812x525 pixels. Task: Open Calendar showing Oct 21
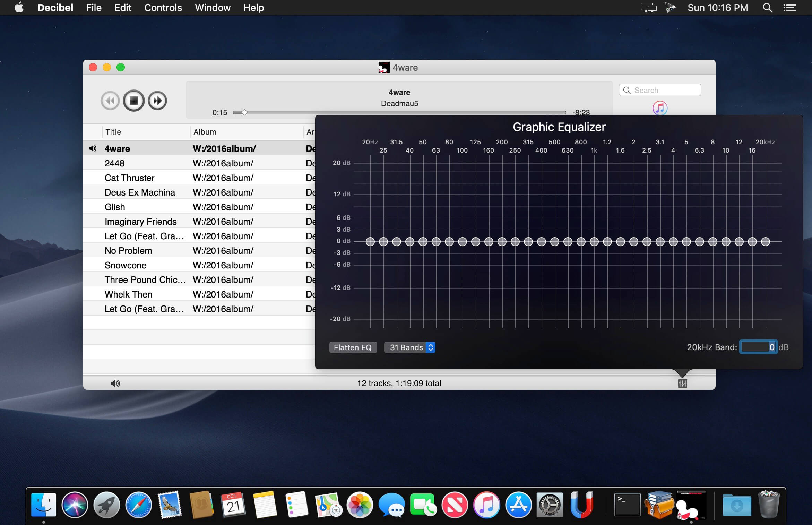tap(233, 505)
